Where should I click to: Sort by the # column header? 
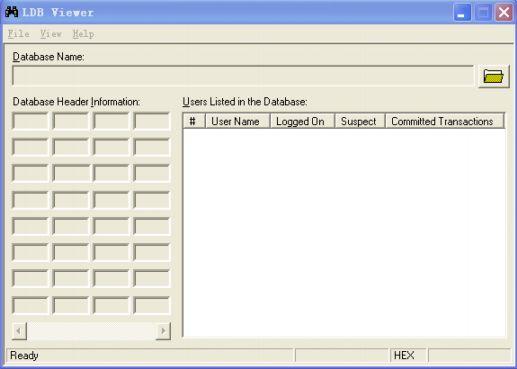[194, 121]
